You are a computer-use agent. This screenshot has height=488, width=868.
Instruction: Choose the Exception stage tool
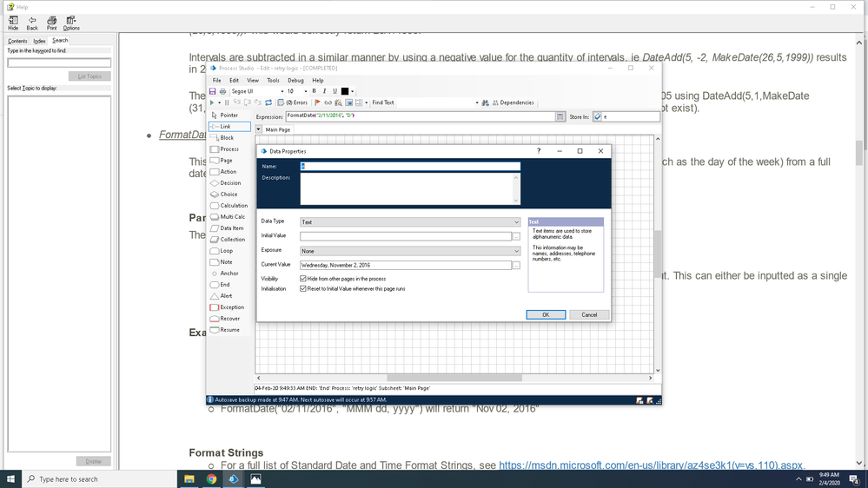click(231, 307)
